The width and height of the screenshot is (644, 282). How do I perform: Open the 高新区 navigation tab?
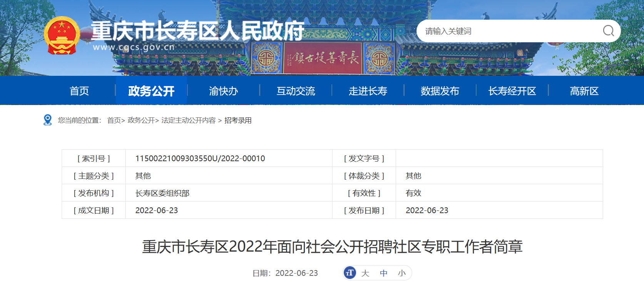tap(584, 91)
